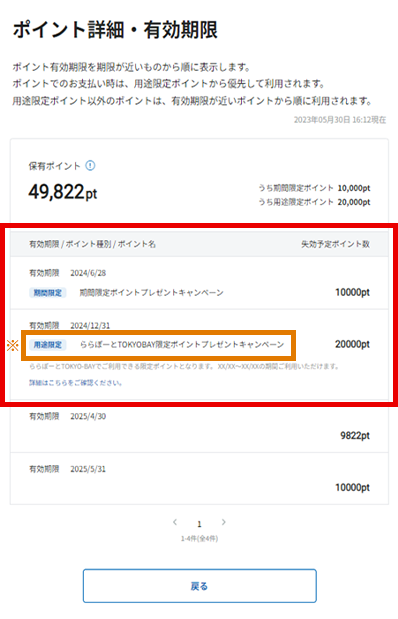Click the 期間限定 badge
Image resolution: width=398 pixels, height=619 pixels.
(48, 293)
